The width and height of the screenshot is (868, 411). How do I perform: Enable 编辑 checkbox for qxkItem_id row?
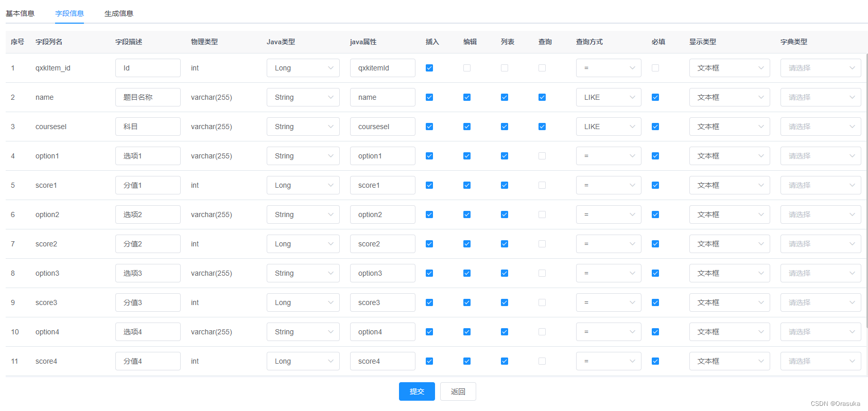(x=467, y=68)
